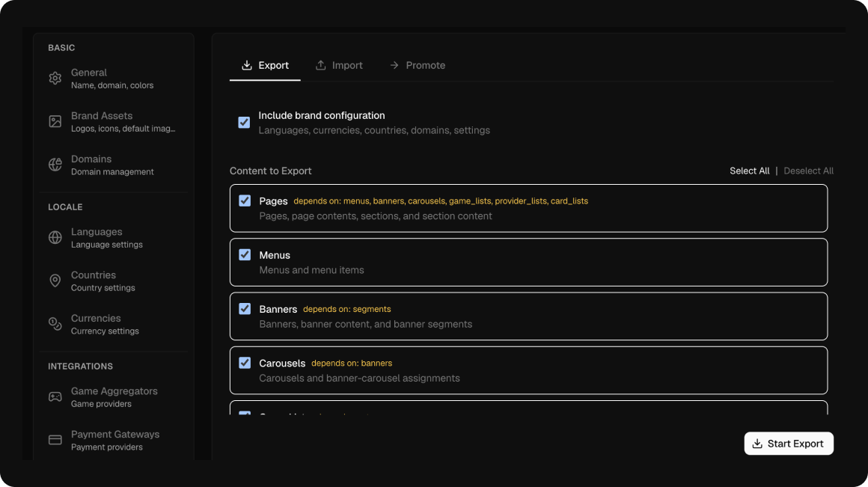The height and width of the screenshot is (487, 868).
Task: Open Countries settings in sidebar
Action: pos(114,281)
